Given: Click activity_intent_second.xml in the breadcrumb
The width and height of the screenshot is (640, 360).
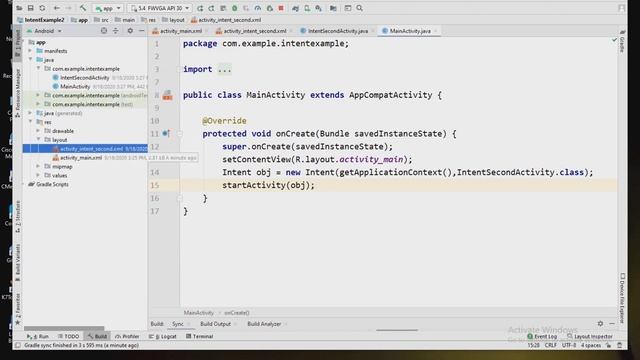Looking at the screenshot, I should tap(226, 20).
